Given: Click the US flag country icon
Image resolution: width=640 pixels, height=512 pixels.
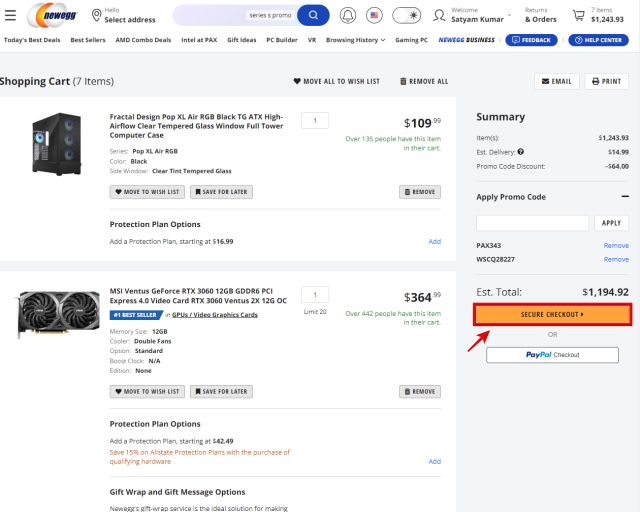Looking at the screenshot, I should click(374, 15).
